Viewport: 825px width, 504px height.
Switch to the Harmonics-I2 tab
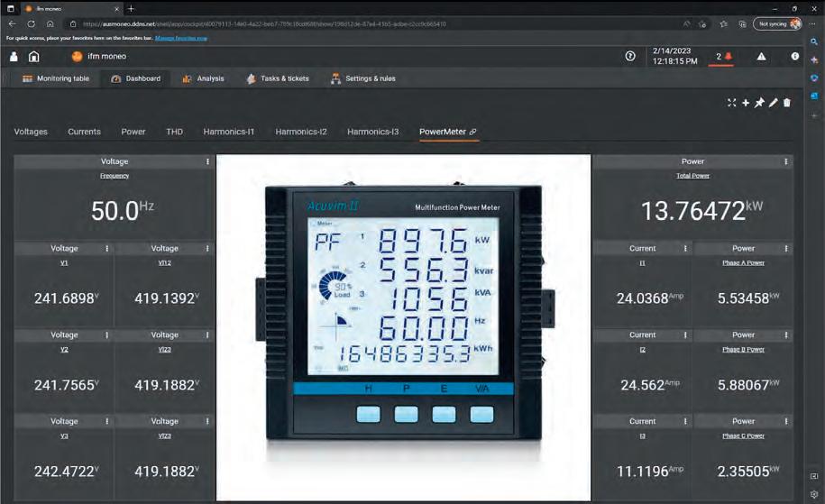tap(301, 132)
